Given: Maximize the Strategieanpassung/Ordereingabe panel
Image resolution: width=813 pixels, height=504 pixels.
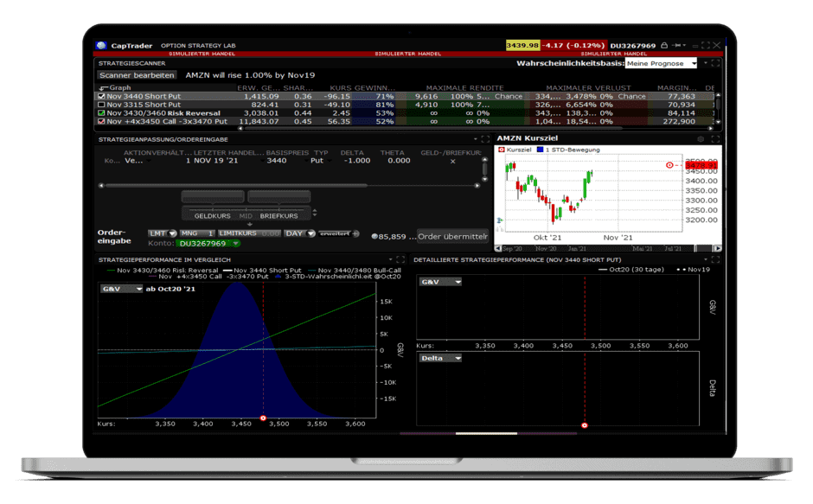Looking at the screenshot, I should tap(485, 139).
